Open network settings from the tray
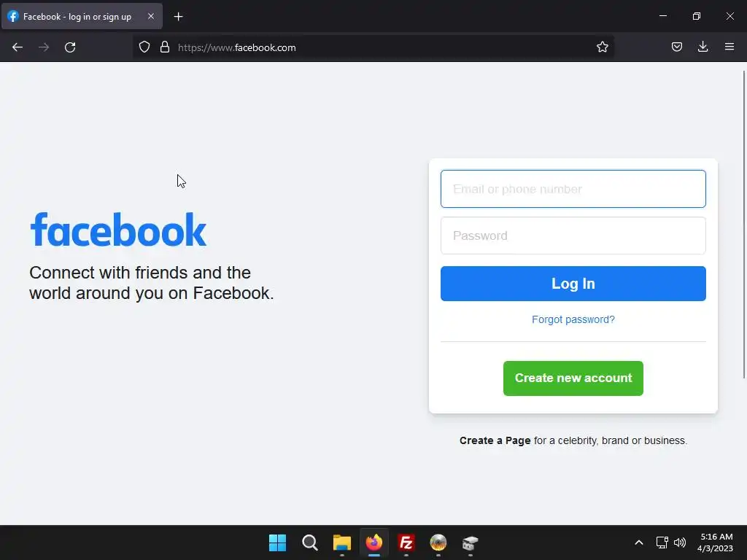This screenshot has height=560, width=747. tap(662, 542)
